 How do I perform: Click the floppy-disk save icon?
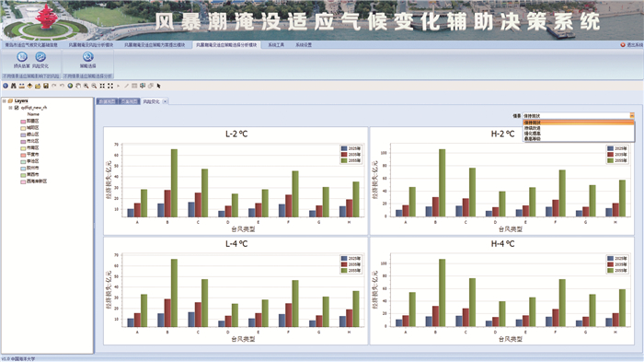coord(46,86)
